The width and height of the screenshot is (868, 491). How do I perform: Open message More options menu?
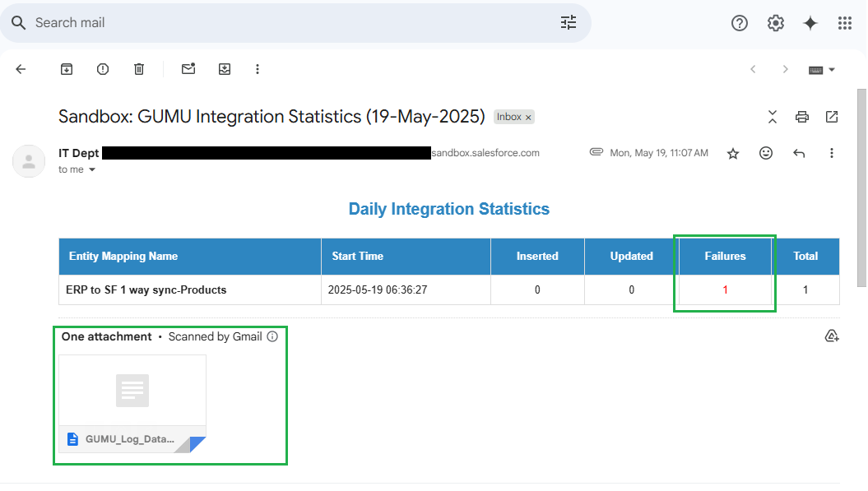click(x=832, y=153)
